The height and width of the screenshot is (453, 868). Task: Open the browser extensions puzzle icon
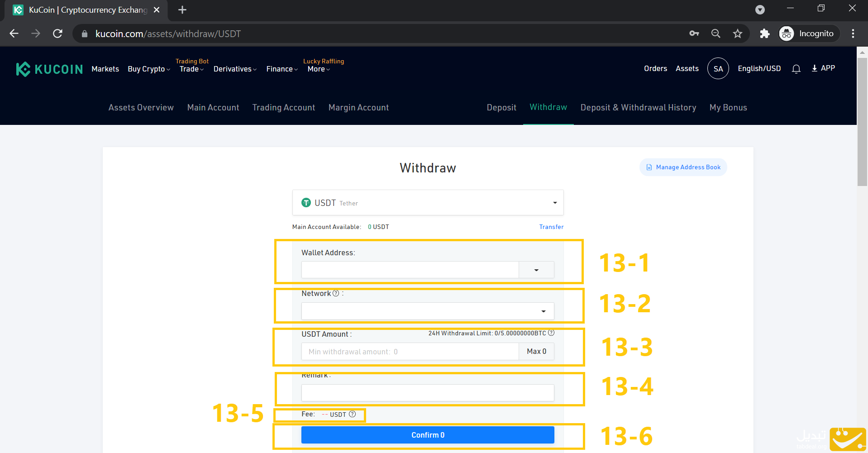coord(764,33)
